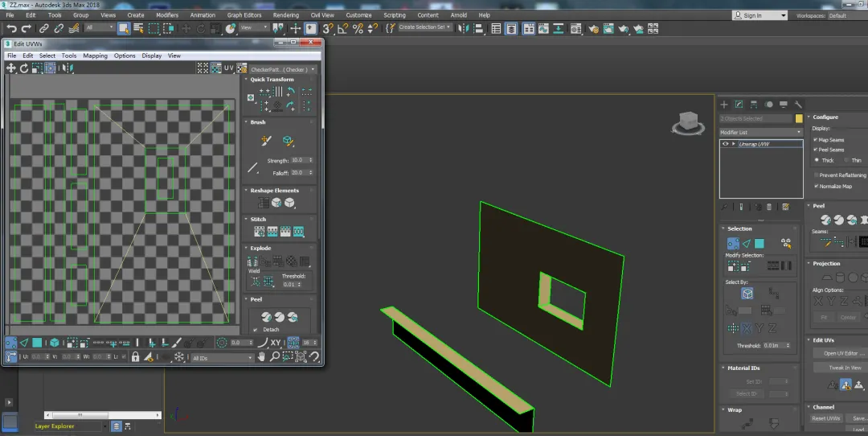
Task: Expand the Modifier List dropdown
Action: (x=760, y=132)
